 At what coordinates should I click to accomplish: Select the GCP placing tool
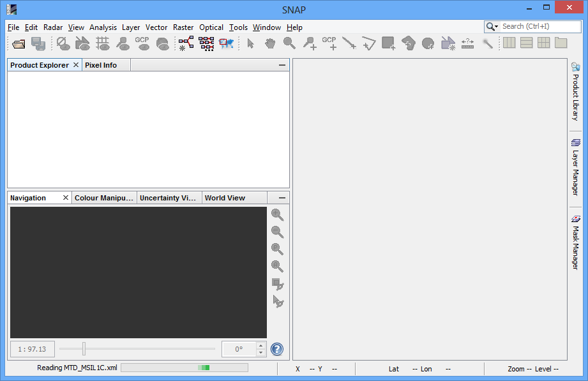(x=329, y=43)
